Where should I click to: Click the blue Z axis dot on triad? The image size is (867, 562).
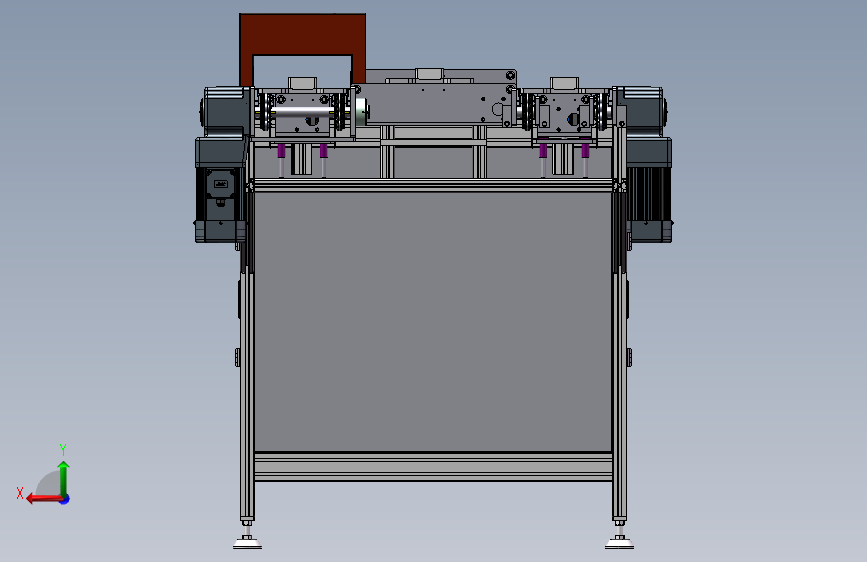pos(65,499)
